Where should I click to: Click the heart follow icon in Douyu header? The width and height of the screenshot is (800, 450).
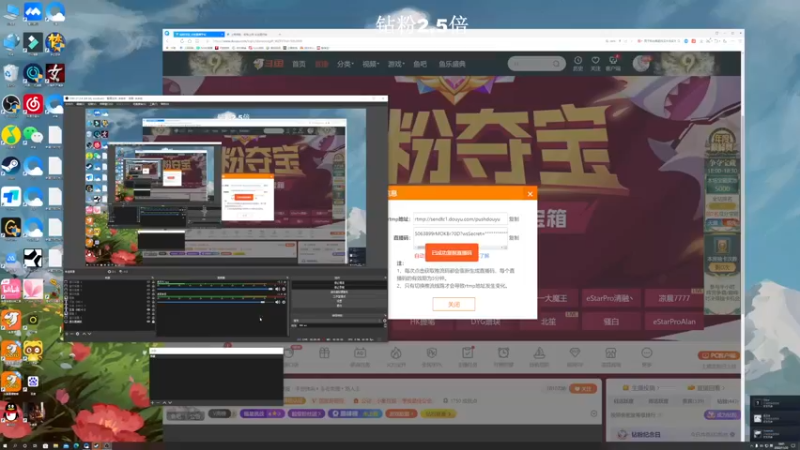pos(595,61)
